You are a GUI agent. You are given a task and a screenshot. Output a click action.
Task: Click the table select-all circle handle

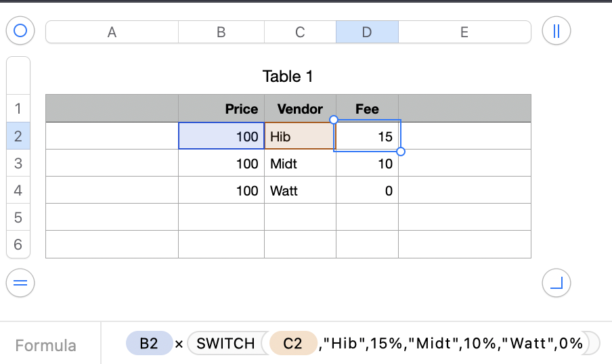(x=20, y=31)
